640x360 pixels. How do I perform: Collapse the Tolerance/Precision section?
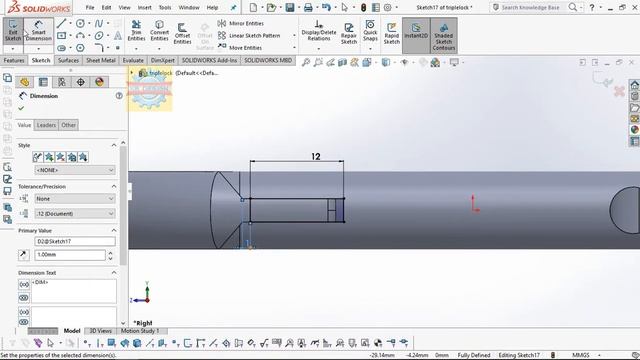coord(113,186)
